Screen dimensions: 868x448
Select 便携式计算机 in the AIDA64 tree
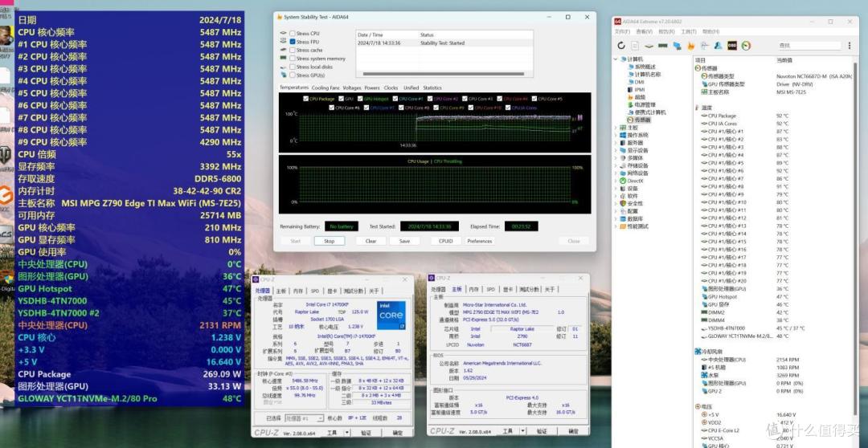point(650,112)
